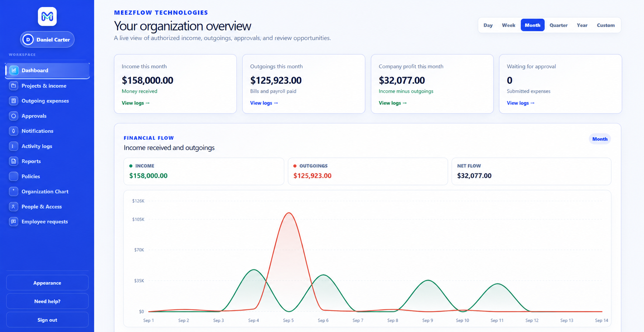Click the Policies icon in sidebar

click(x=14, y=176)
